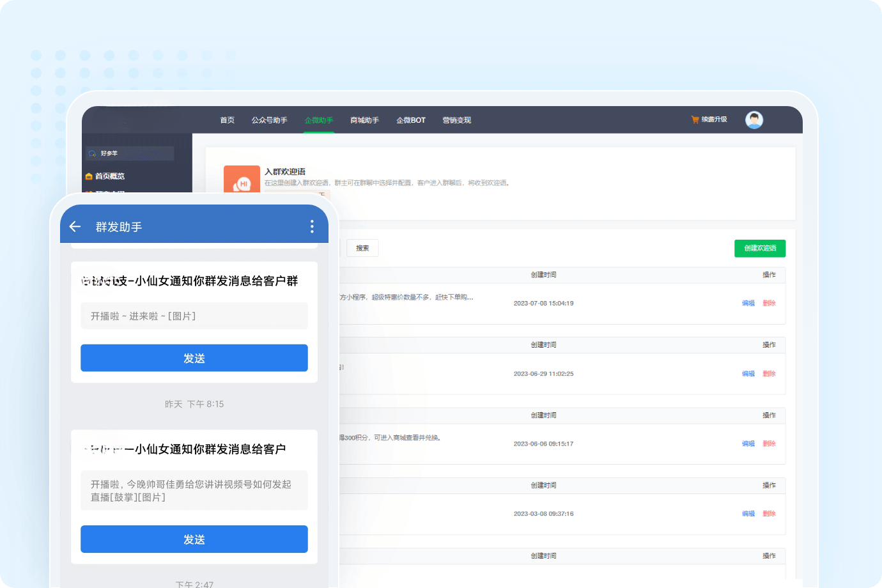882x588 pixels.
Task: Select the 企微助手 tab
Action: (319, 120)
